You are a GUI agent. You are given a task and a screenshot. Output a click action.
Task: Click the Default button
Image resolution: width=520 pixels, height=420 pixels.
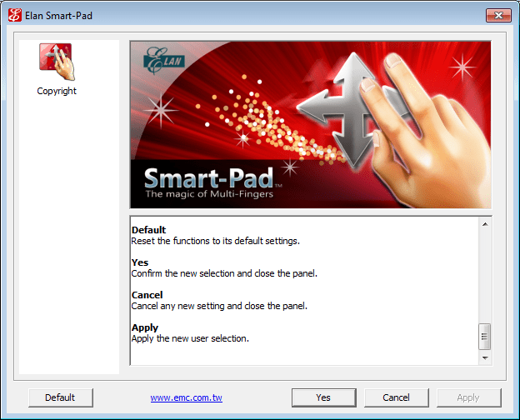pyautogui.click(x=61, y=397)
